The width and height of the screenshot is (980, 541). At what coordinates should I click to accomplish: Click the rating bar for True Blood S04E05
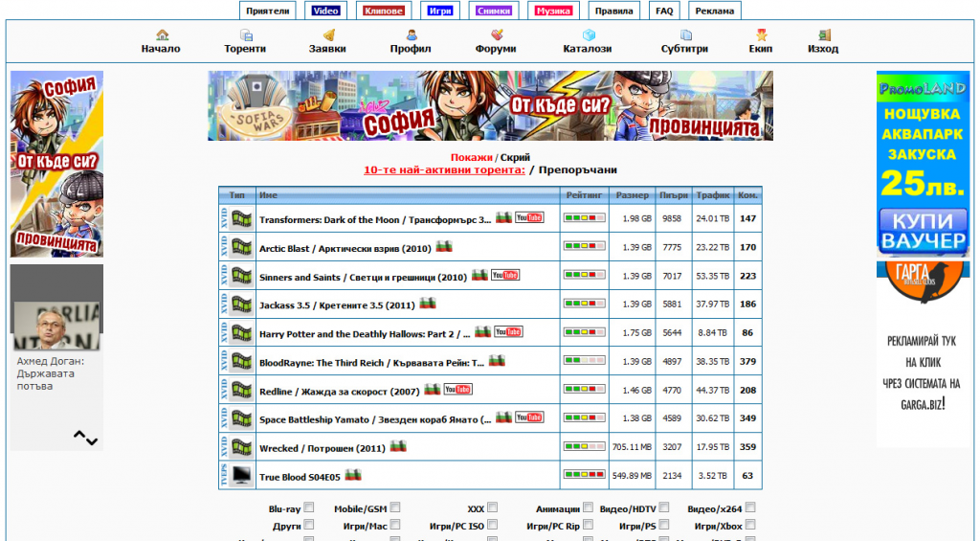(584, 474)
